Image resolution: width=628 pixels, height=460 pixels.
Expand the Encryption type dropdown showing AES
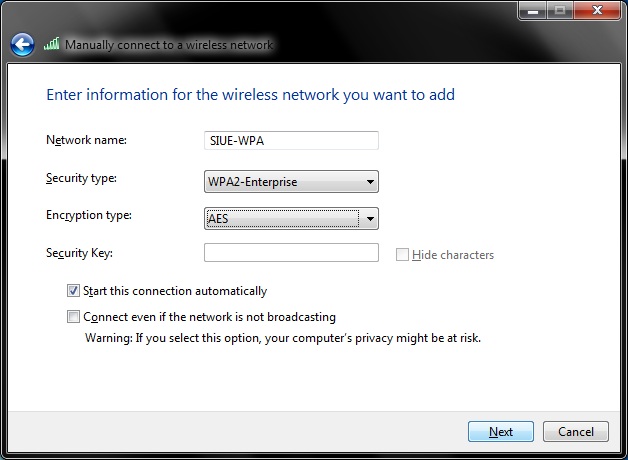pyautogui.click(x=291, y=218)
